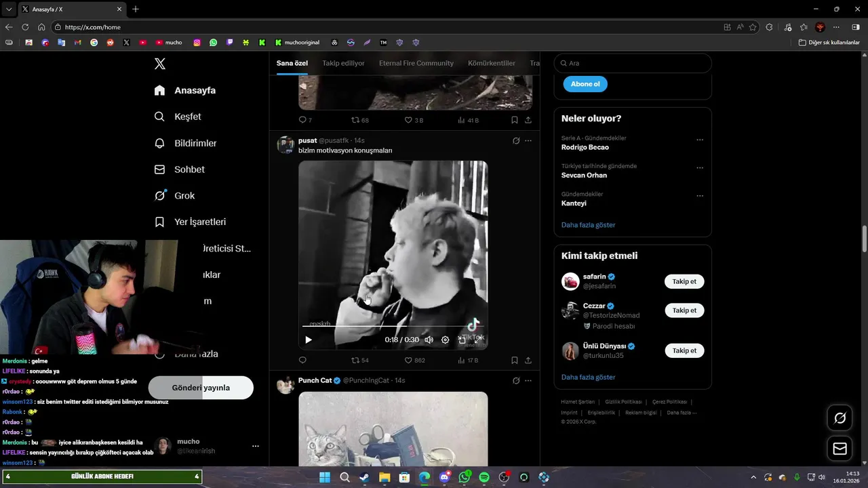Click the X logo in the sidebar
This screenshot has width=868, height=488.
[160, 64]
